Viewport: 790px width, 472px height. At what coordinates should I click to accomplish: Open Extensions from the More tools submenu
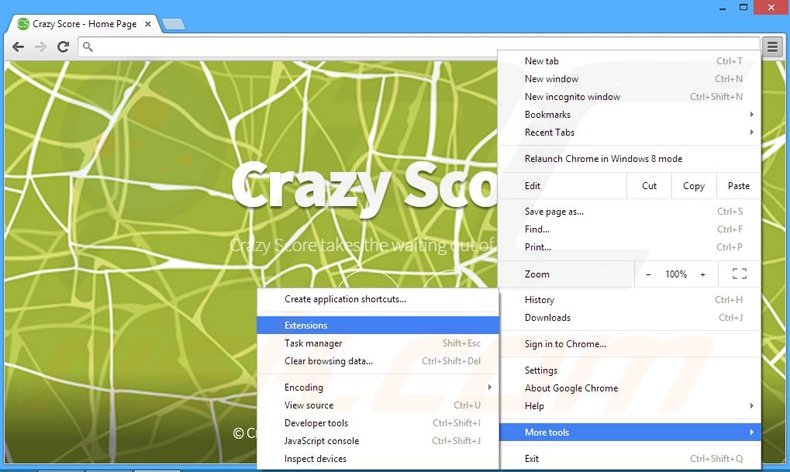click(x=378, y=325)
